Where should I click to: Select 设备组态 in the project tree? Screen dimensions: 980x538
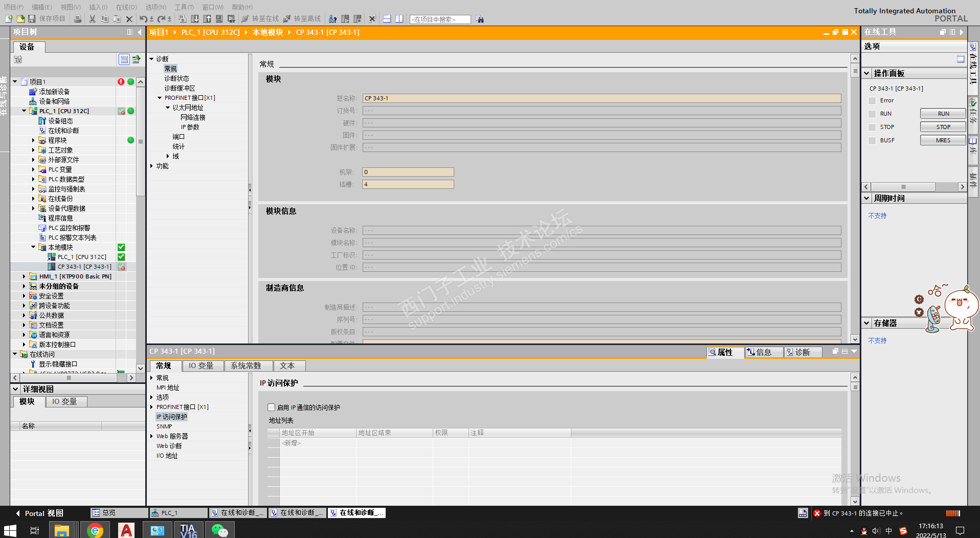point(60,121)
